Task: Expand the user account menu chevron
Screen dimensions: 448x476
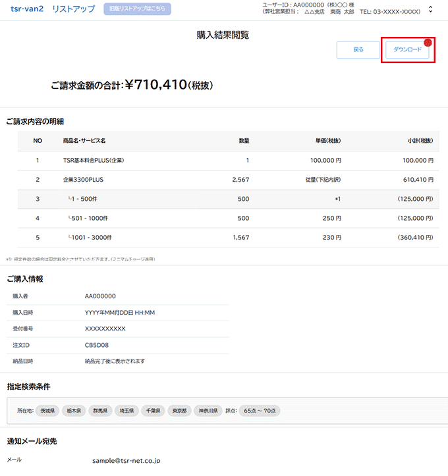Action: [x=430, y=10]
